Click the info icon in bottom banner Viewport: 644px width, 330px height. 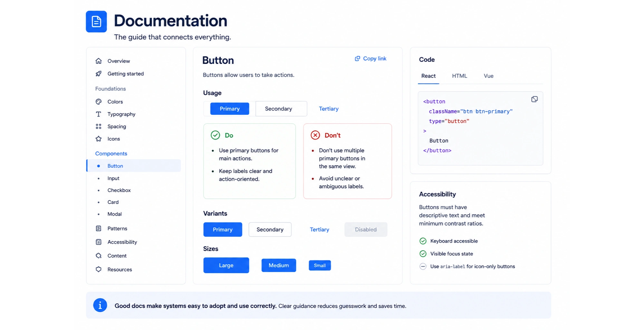(x=100, y=305)
